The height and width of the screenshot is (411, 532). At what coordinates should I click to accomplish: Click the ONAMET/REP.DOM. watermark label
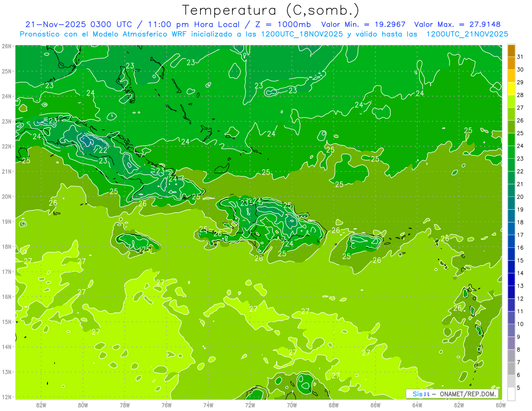(x=468, y=394)
